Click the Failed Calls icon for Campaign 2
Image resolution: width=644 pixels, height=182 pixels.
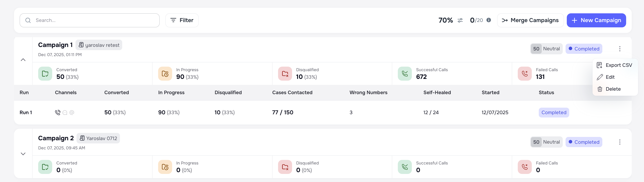click(x=525, y=167)
